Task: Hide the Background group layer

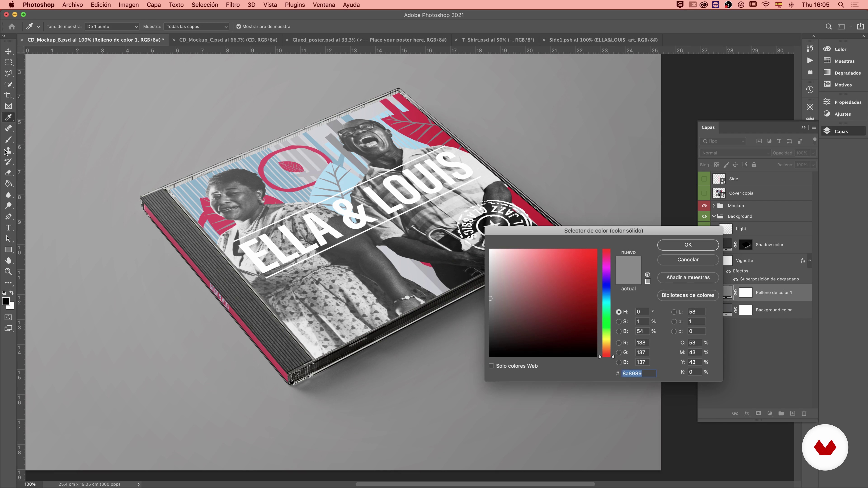Action: pos(704,217)
